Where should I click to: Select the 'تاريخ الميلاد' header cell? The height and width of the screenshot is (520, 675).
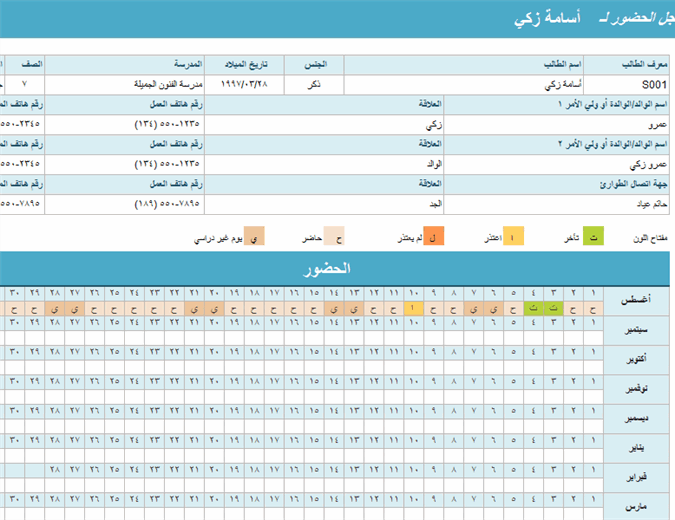[245, 65]
